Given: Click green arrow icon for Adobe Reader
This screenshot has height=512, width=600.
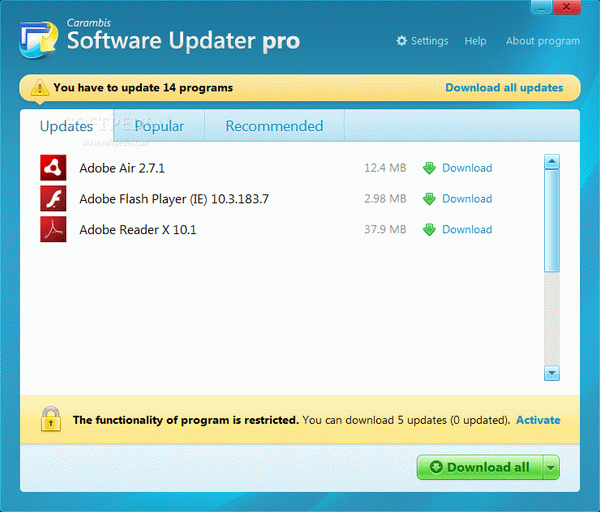Looking at the screenshot, I should [429, 230].
